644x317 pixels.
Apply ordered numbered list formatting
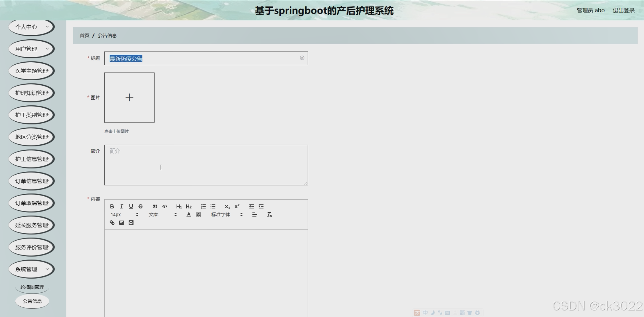[x=203, y=206]
